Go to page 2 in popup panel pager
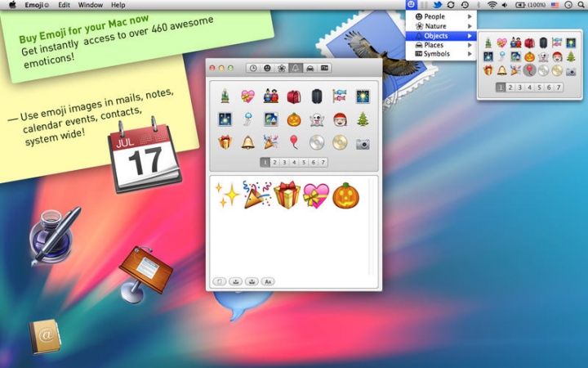Screen dimensions: 588x368 [510, 88]
